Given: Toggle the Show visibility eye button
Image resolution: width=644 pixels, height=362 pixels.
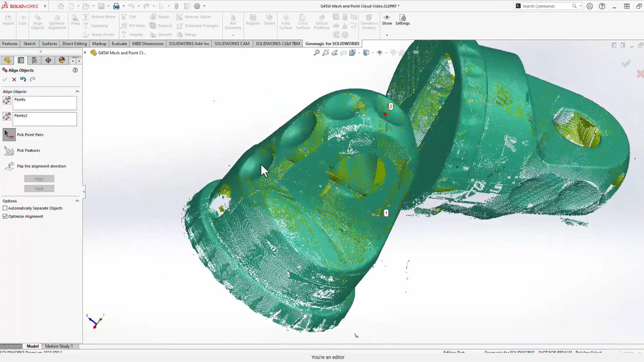Looking at the screenshot, I should (x=387, y=20).
